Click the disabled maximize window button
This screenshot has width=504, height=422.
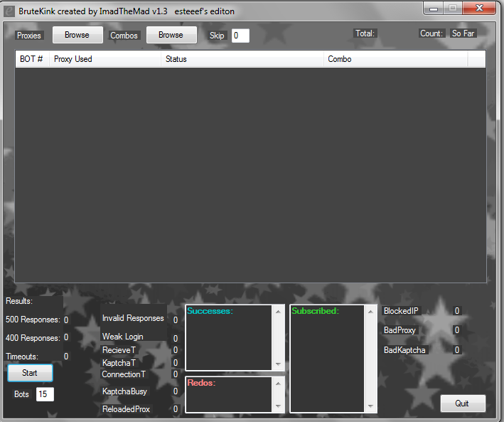(x=453, y=8)
